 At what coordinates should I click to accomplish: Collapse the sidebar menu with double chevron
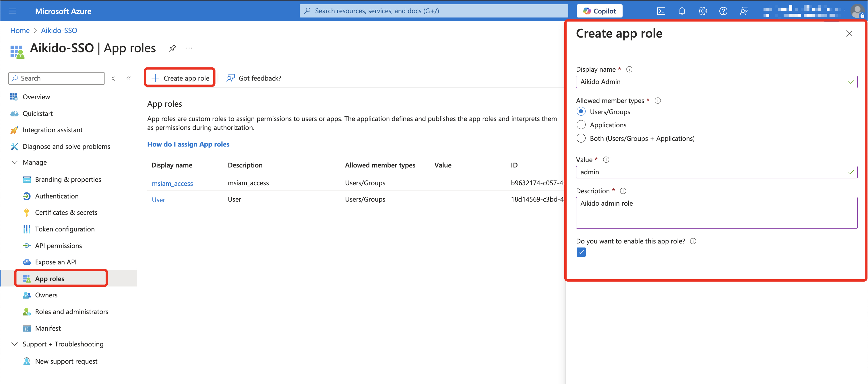[129, 78]
